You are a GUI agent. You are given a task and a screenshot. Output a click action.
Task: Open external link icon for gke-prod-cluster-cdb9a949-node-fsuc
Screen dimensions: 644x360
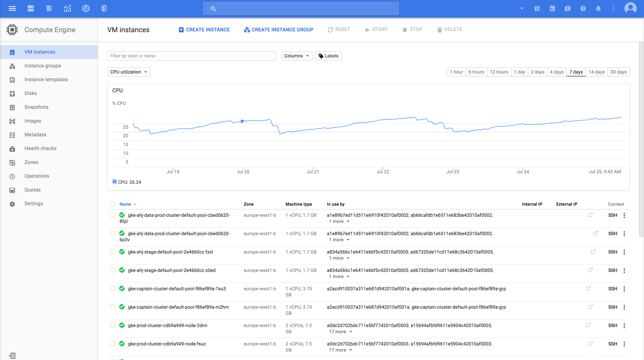(x=590, y=344)
